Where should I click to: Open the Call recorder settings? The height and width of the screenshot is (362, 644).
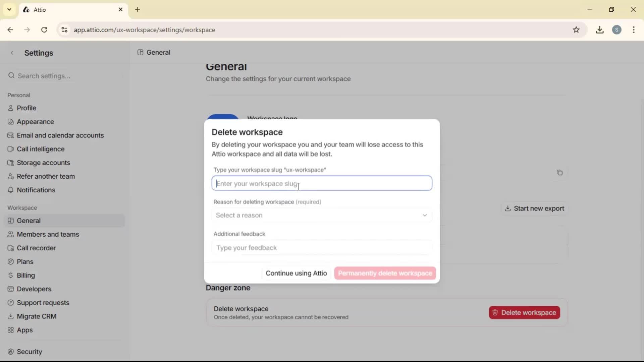tap(37, 248)
